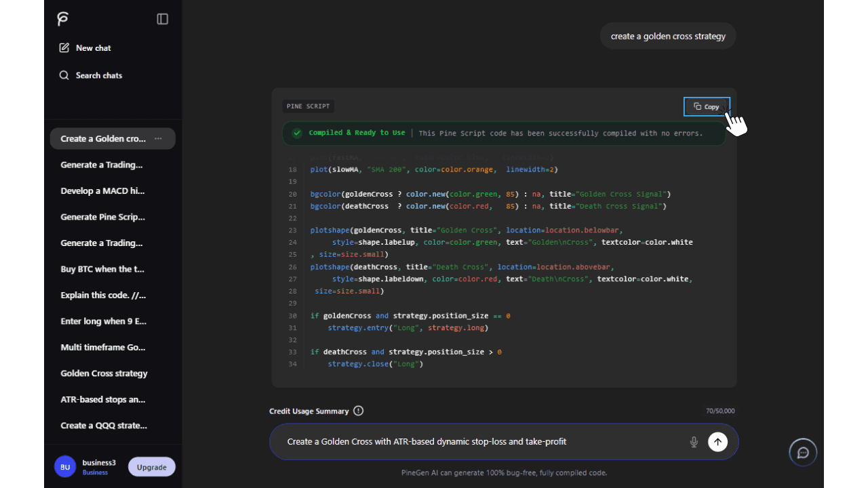Click the BU user avatar
868x488 pixels.
click(65, 467)
